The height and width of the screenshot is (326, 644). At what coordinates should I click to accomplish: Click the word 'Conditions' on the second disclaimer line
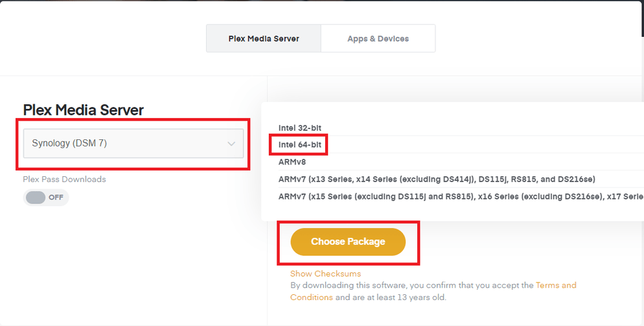[311, 297]
